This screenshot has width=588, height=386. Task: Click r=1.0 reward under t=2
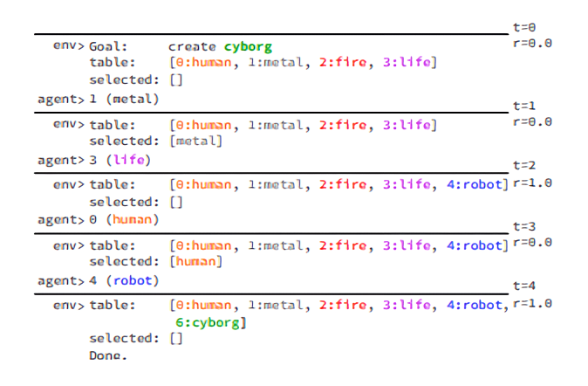534,183
